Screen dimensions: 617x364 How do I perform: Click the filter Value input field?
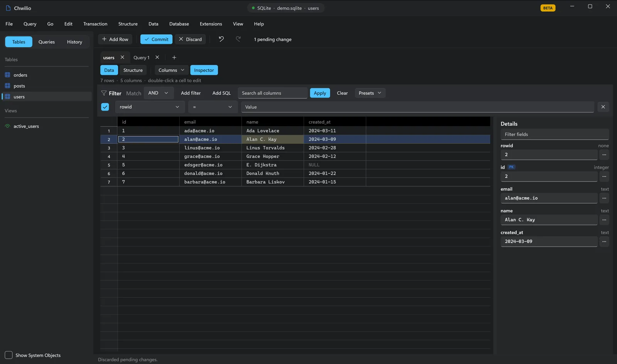418,107
